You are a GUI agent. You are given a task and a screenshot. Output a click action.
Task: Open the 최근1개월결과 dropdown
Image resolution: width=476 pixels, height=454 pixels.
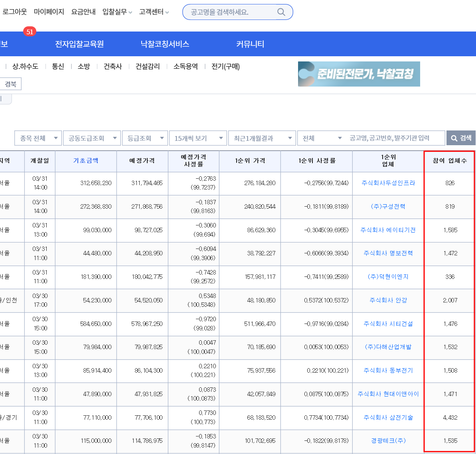(262, 138)
